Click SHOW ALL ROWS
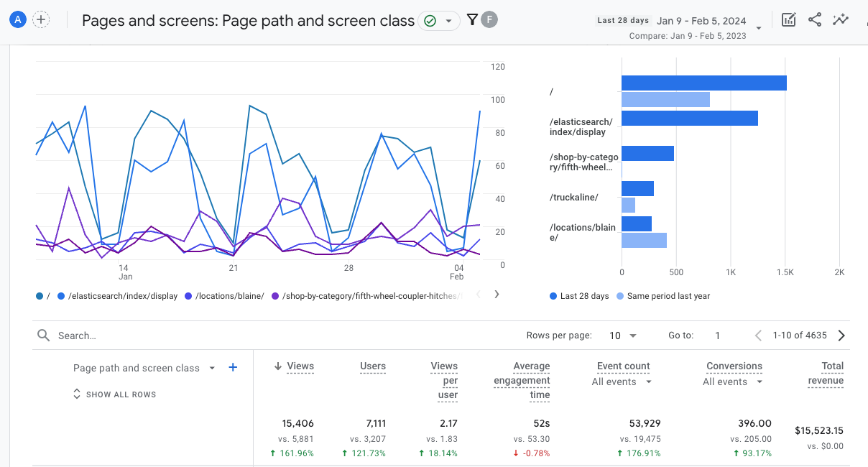The height and width of the screenshot is (467, 868). pyautogui.click(x=114, y=394)
